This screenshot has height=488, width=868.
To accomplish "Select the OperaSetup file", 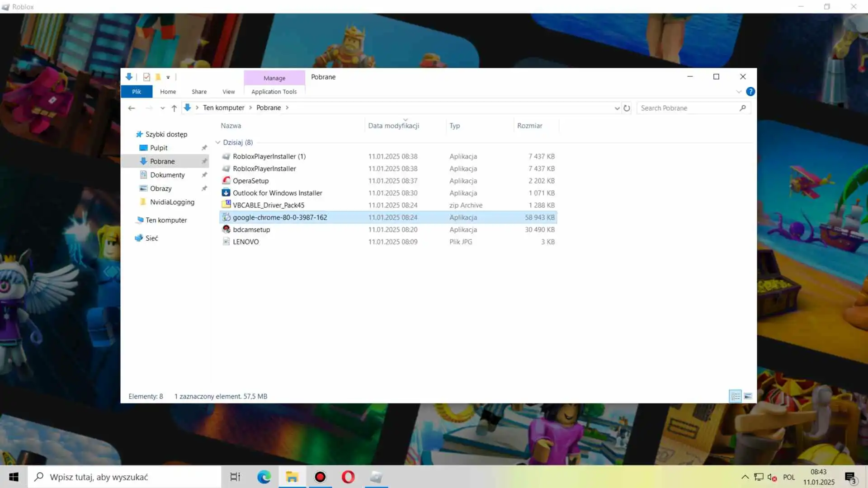I will [x=250, y=181].
